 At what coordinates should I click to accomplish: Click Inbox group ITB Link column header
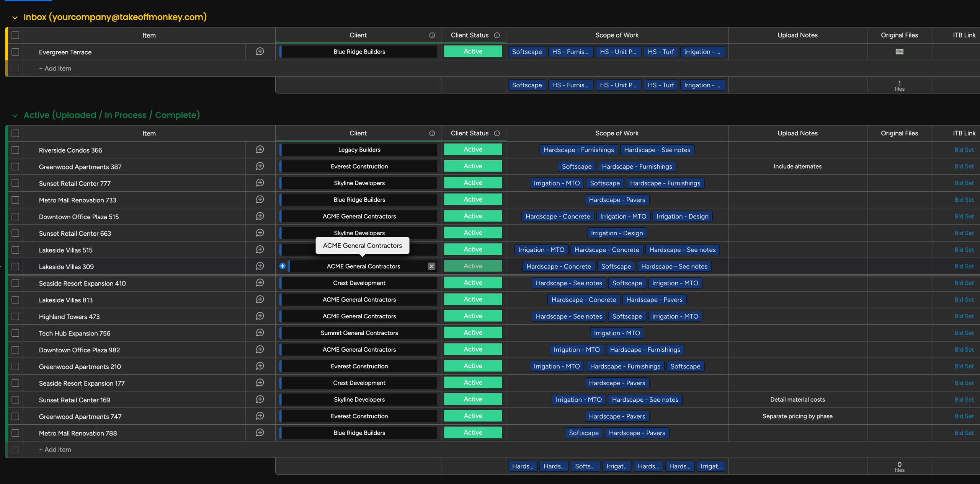click(964, 35)
